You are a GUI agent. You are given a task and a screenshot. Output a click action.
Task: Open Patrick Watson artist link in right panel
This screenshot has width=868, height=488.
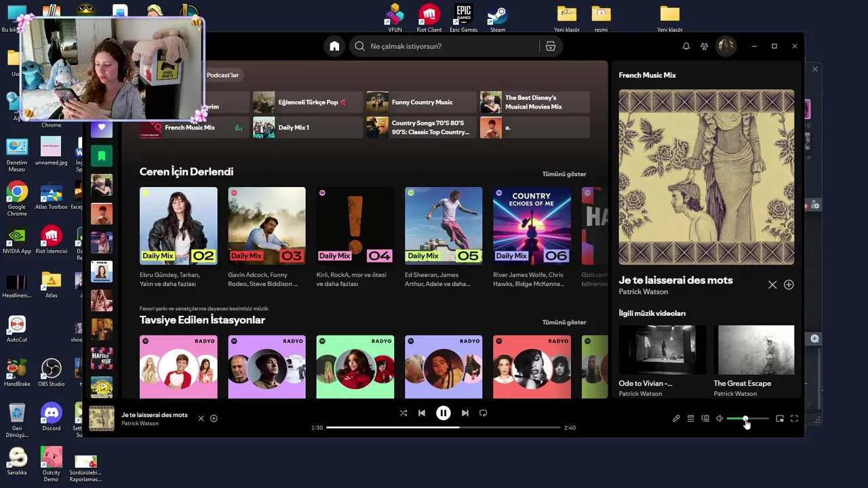644,292
